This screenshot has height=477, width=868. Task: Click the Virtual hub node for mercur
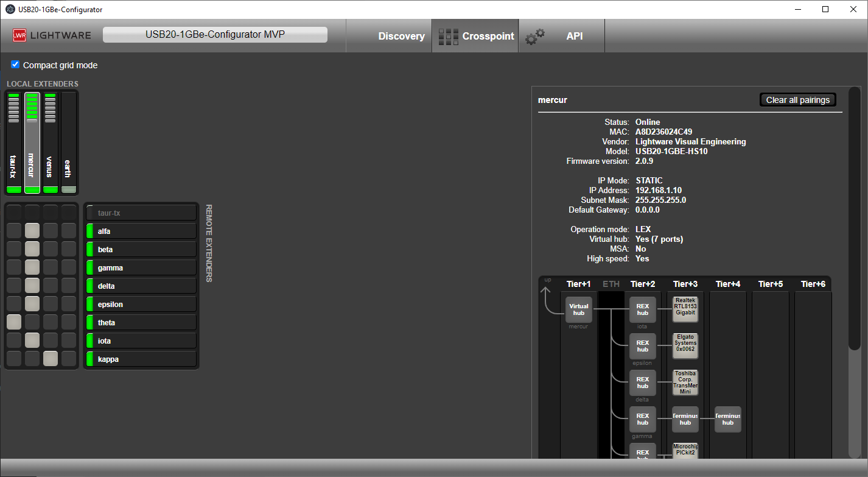pyautogui.click(x=578, y=309)
